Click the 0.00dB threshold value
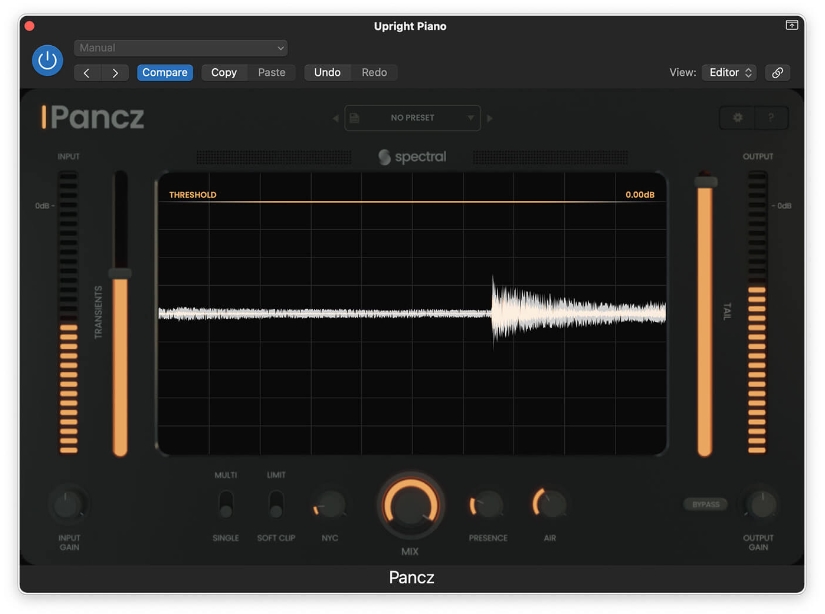The width and height of the screenshot is (825, 614). click(x=640, y=195)
